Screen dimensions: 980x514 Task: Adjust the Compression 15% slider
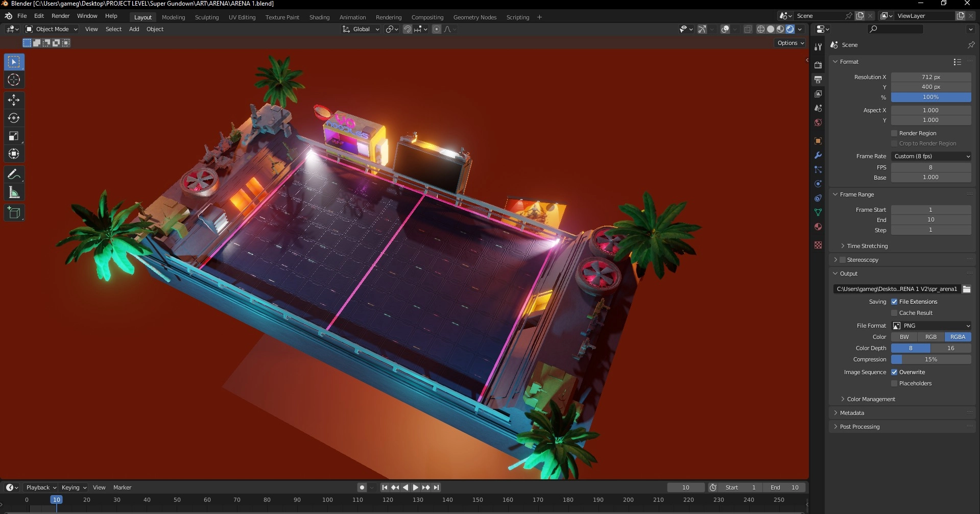click(930, 359)
